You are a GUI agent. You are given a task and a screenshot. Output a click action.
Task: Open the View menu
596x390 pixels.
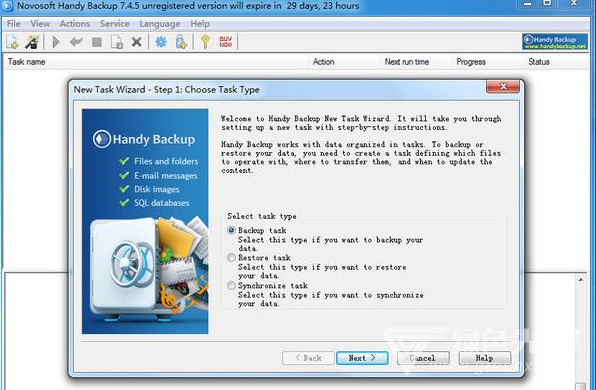[40, 24]
